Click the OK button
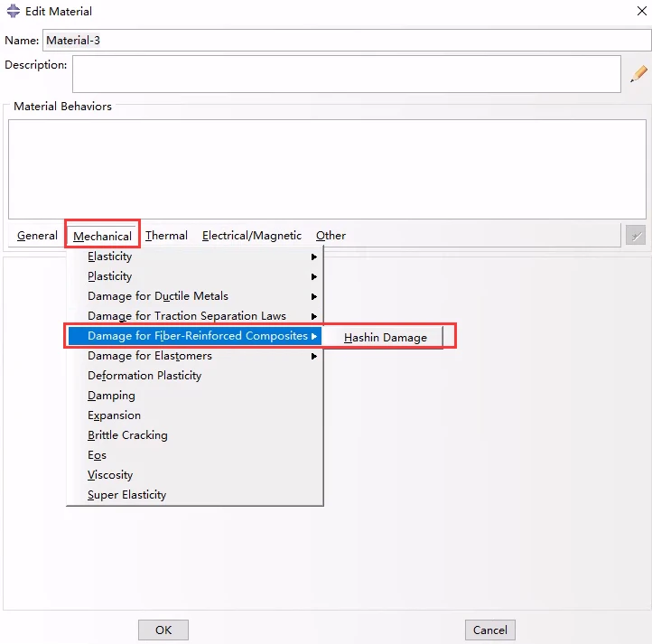This screenshot has width=652, height=644. pos(163,630)
